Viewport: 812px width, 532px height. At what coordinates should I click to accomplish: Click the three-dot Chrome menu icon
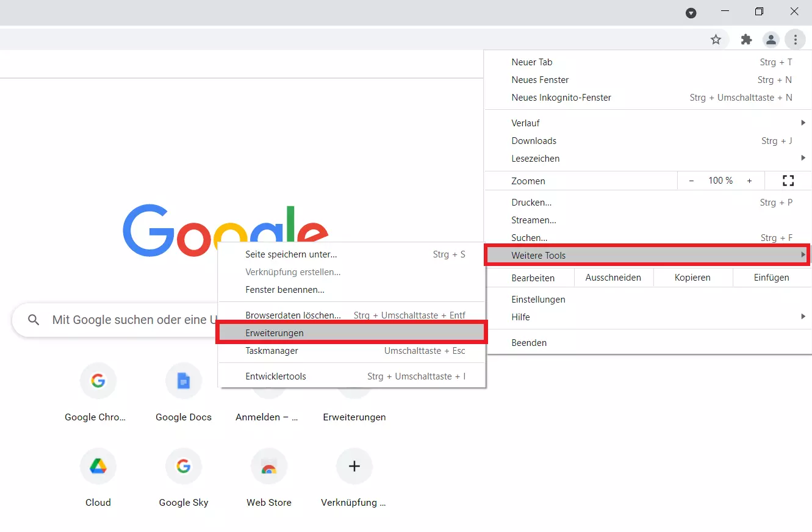[796, 40]
